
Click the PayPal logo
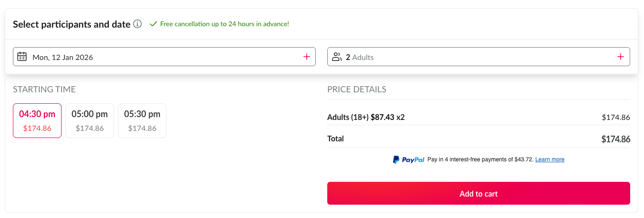408,160
